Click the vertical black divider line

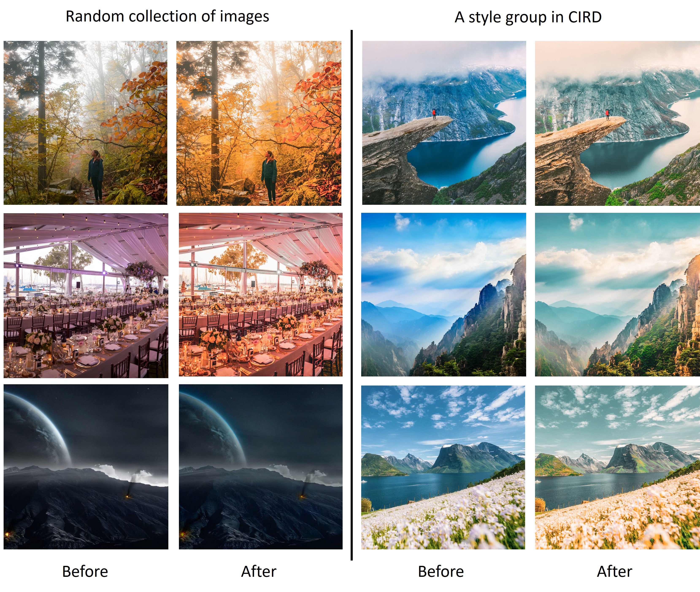pos(351,295)
